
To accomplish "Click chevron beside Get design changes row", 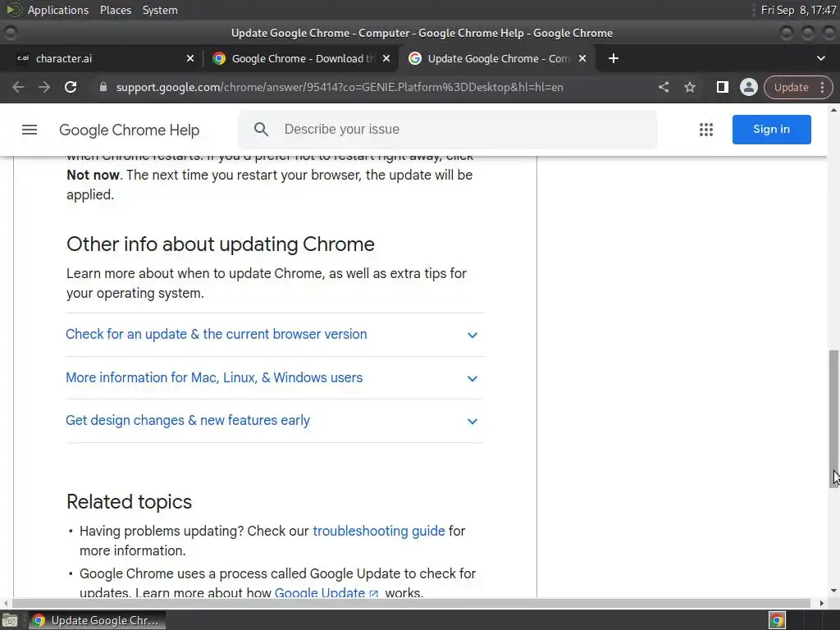I will [x=472, y=422].
